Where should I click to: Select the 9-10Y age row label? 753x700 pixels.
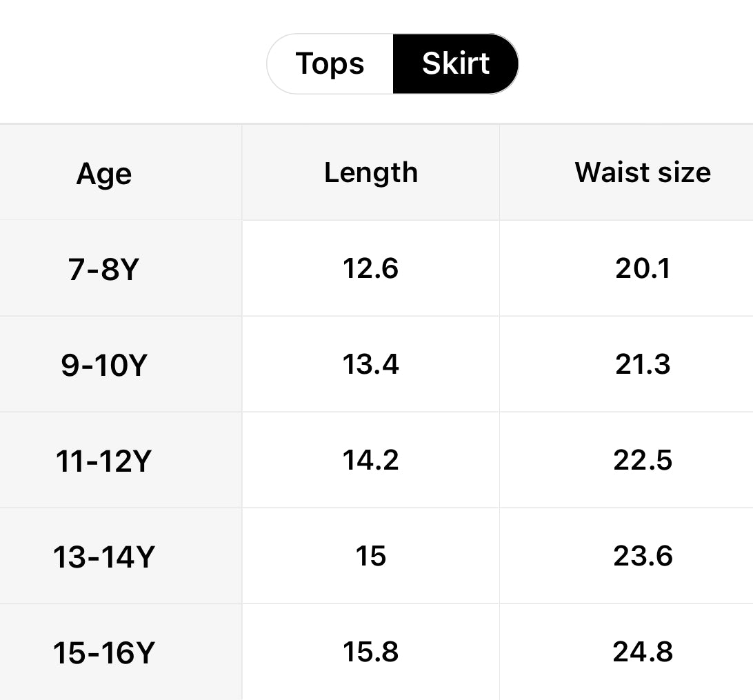click(x=104, y=365)
